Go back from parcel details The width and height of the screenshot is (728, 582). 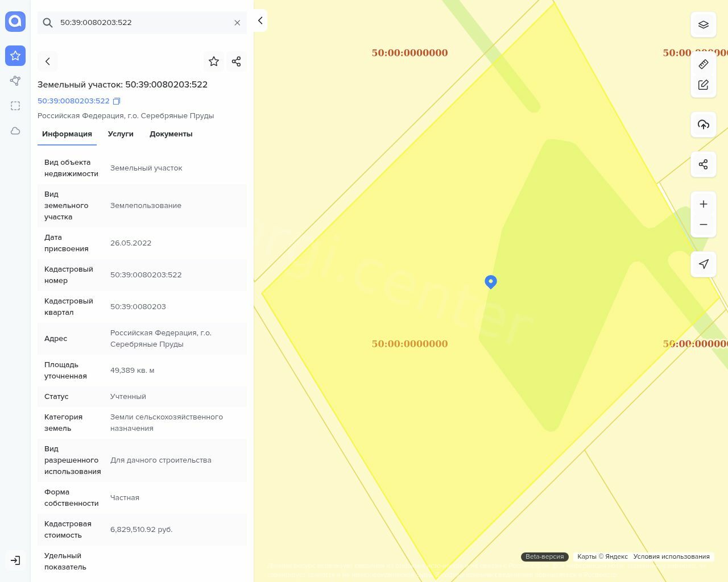pyautogui.click(x=48, y=61)
